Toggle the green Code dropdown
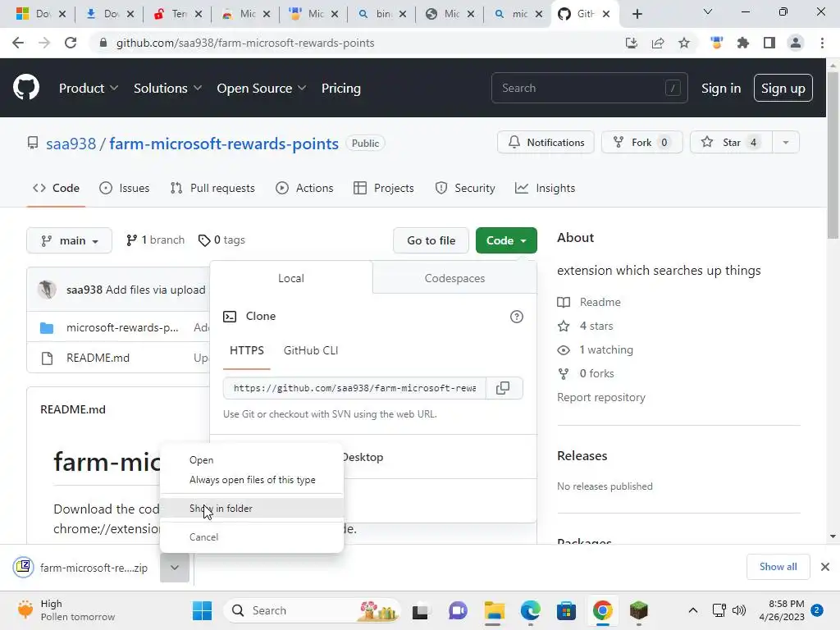This screenshot has width=840, height=630. pyautogui.click(x=506, y=240)
